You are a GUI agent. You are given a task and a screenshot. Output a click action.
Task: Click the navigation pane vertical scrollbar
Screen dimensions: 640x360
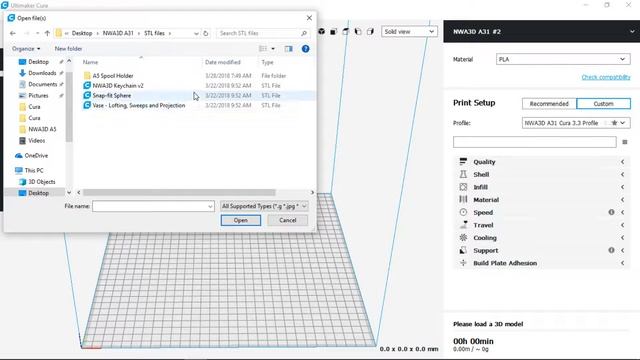[69, 106]
